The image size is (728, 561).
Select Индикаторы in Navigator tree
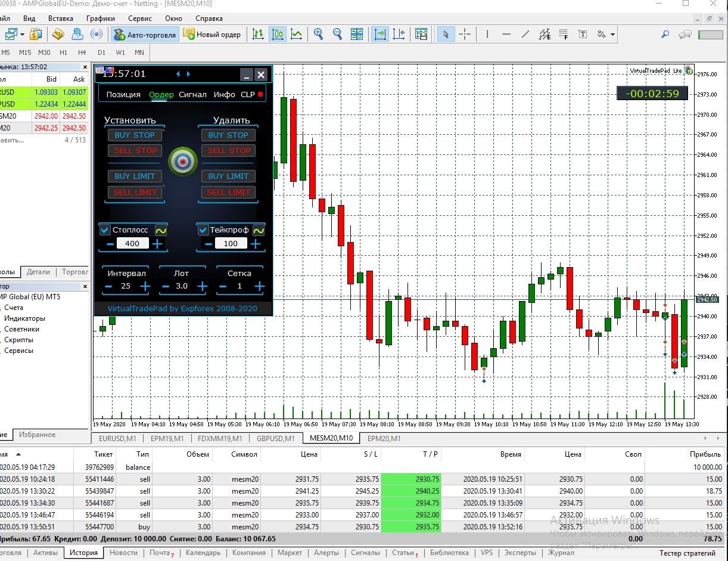24,318
